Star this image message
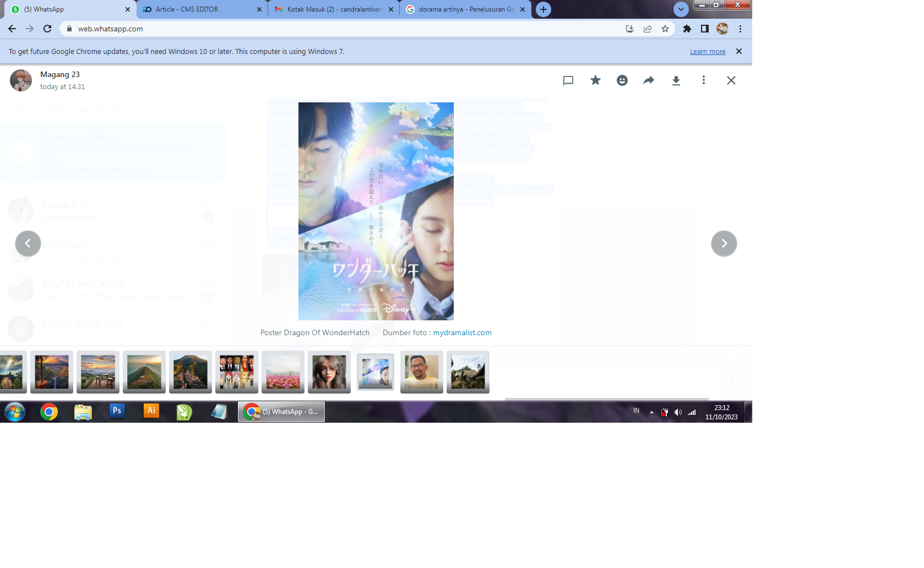Screen dimensions: 924x568 (595, 80)
